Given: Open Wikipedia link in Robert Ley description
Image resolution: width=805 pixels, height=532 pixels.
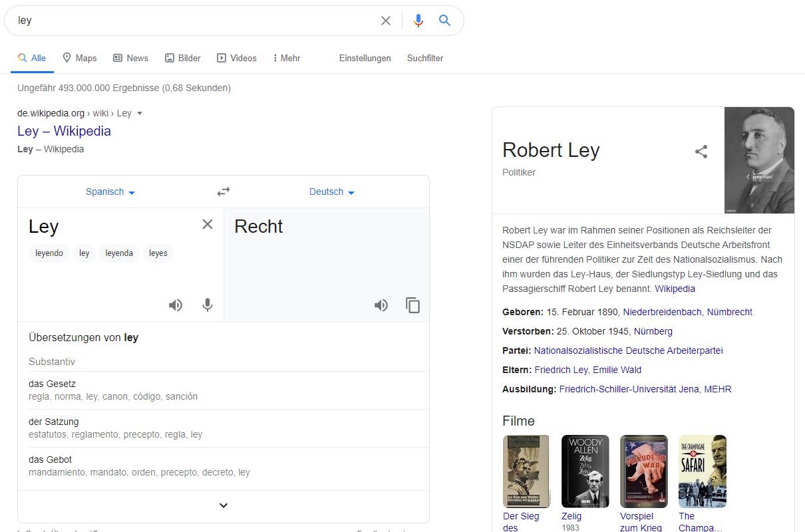Looking at the screenshot, I should 675,289.
